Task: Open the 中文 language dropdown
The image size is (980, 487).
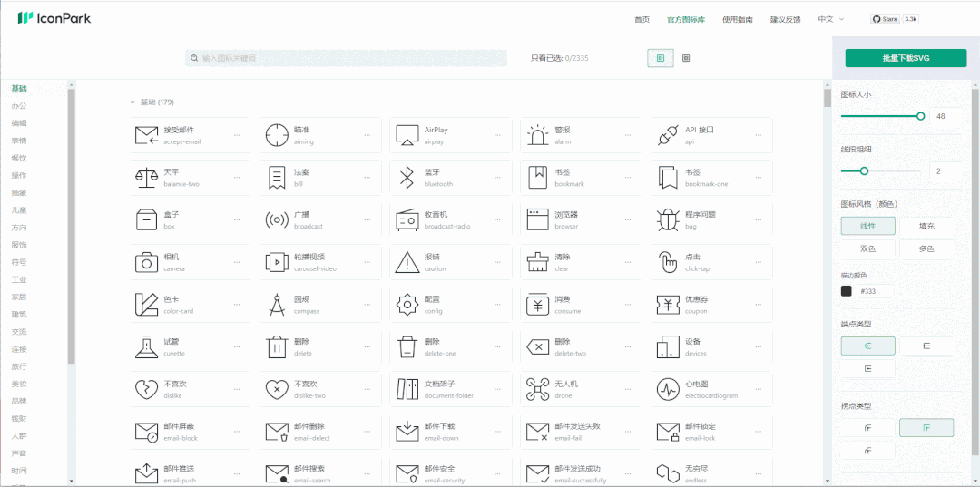Action: (x=830, y=19)
